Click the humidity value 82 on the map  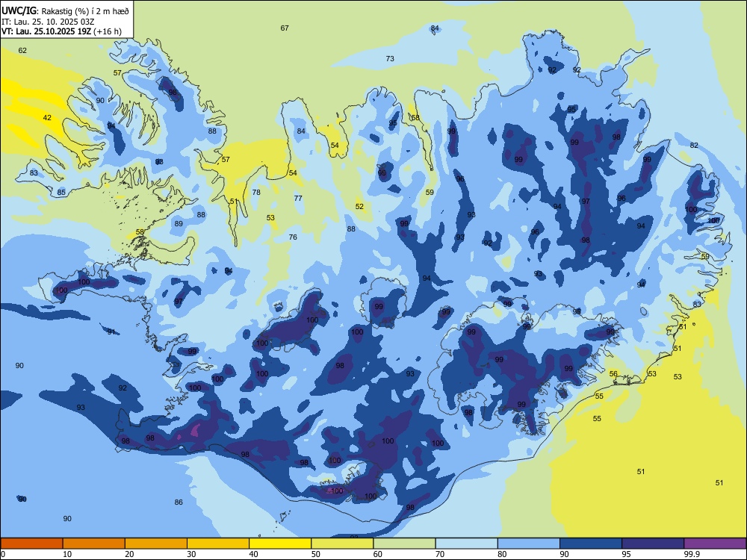click(x=694, y=146)
